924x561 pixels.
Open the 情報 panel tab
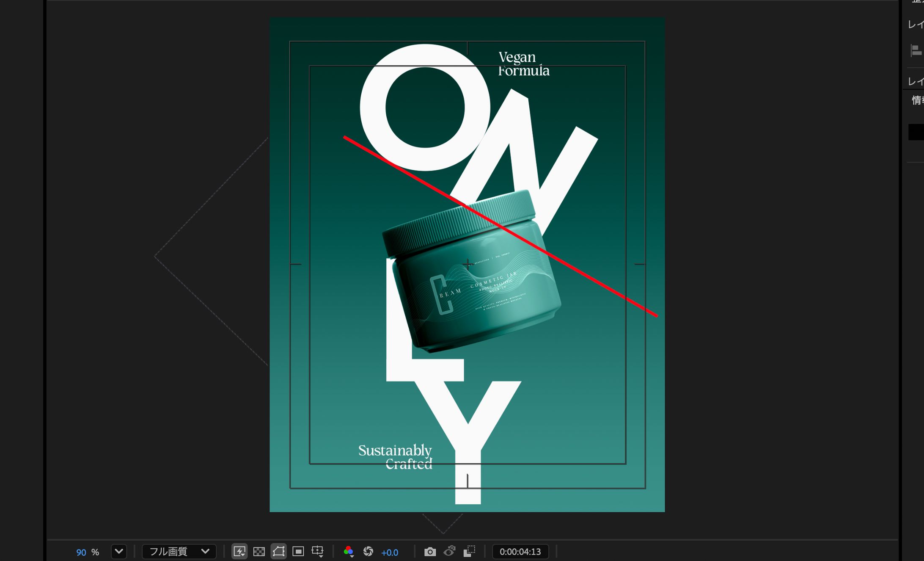click(x=917, y=100)
